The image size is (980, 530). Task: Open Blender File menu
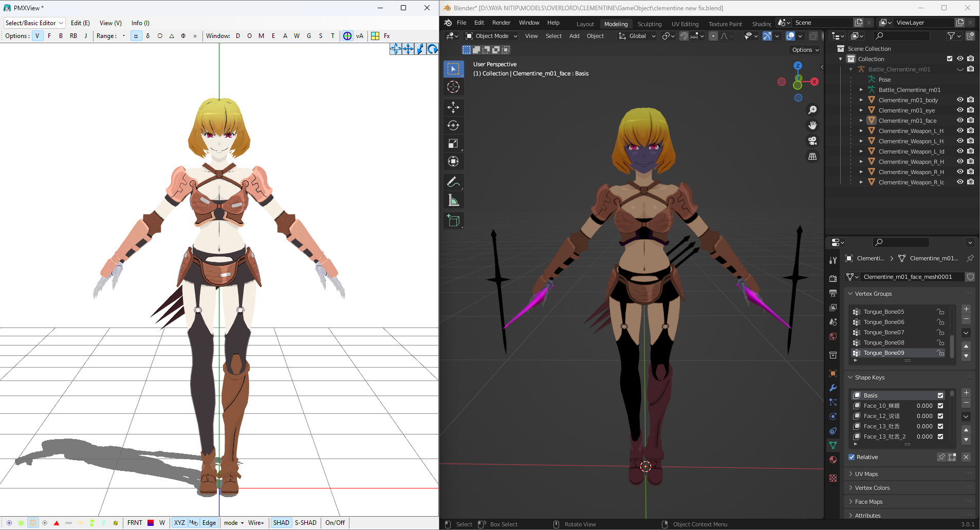[461, 23]
